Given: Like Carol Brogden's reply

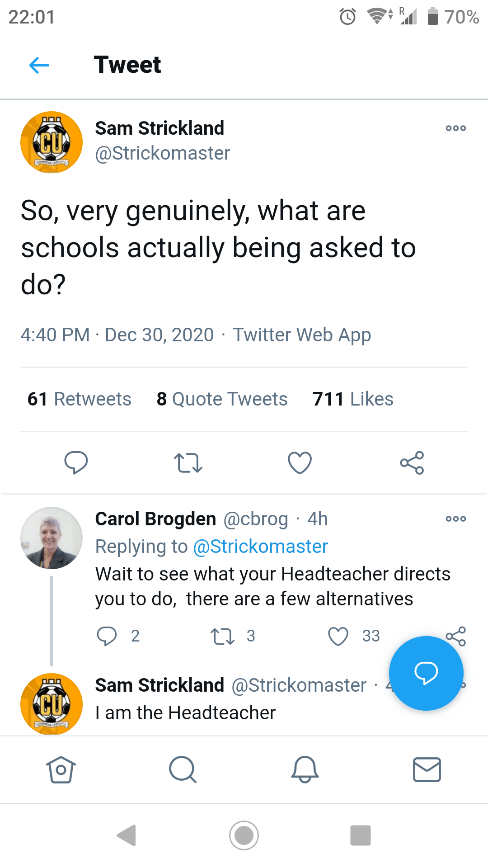Looking at the screenshot, I should (338, 636).
